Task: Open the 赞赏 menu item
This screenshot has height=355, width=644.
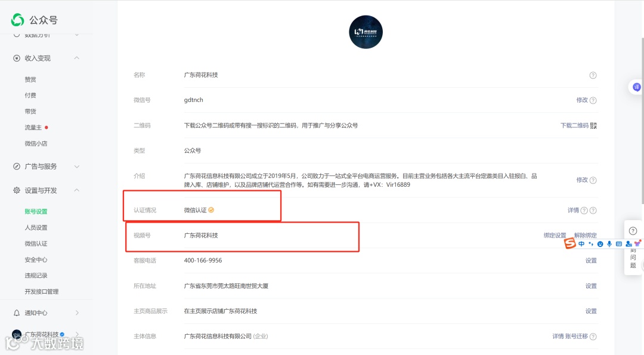Action: tap(30, 79)
